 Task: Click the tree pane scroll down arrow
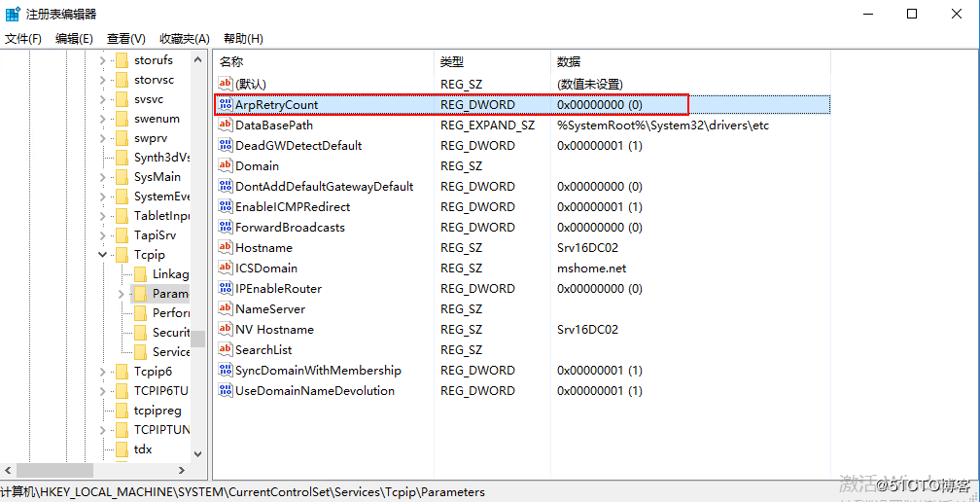click(x=198, y=454)
